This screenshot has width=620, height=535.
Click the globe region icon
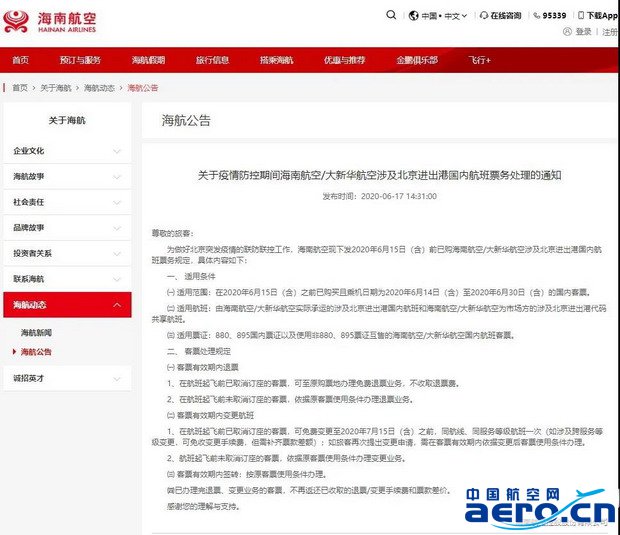pyautogui.click(x=414, y=15)
